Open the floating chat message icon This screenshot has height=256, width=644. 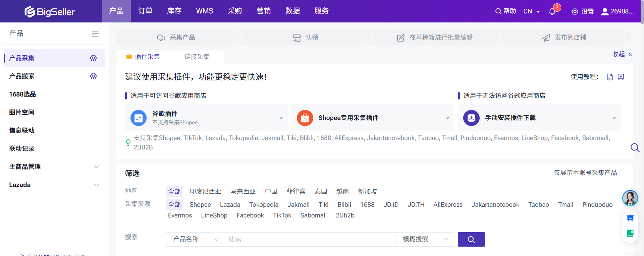[630, 218]
